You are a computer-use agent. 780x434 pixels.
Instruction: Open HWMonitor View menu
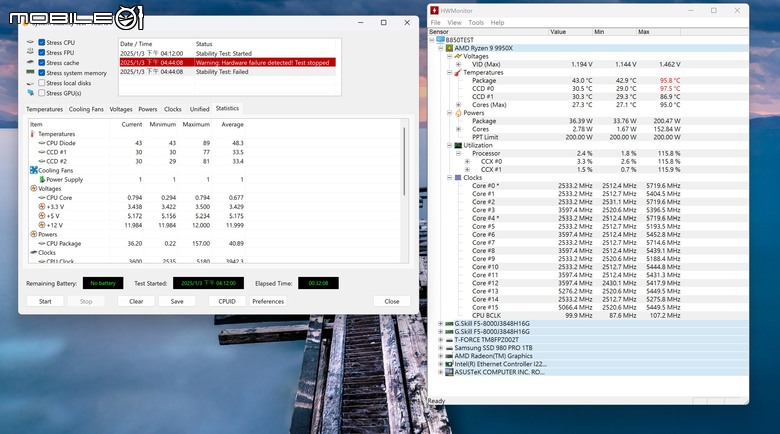point(454,22)
